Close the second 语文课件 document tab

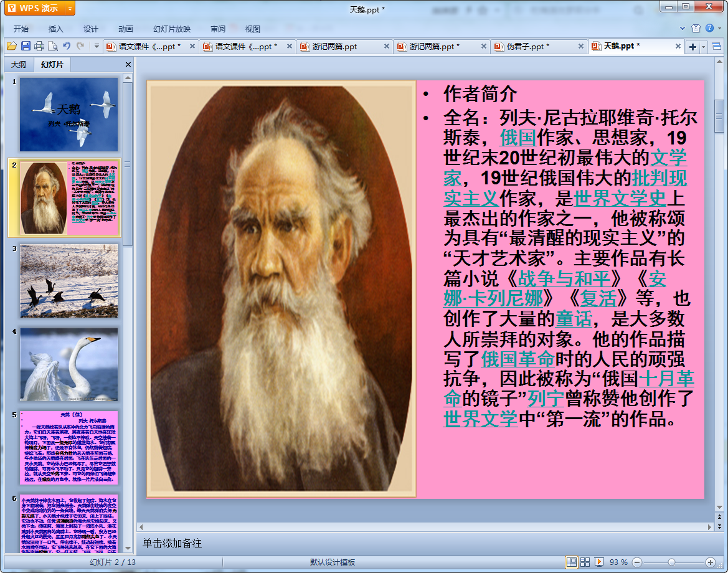(289, 47)
